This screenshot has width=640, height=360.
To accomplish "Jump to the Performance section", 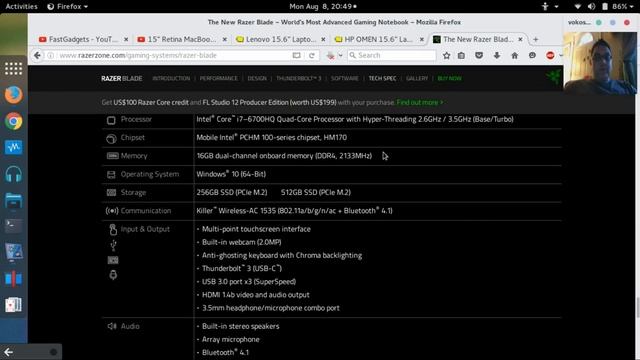I will coord(218,78).
